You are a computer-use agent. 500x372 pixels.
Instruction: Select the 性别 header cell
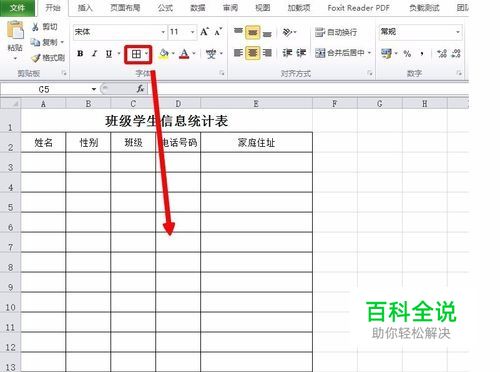coord(88,142)
